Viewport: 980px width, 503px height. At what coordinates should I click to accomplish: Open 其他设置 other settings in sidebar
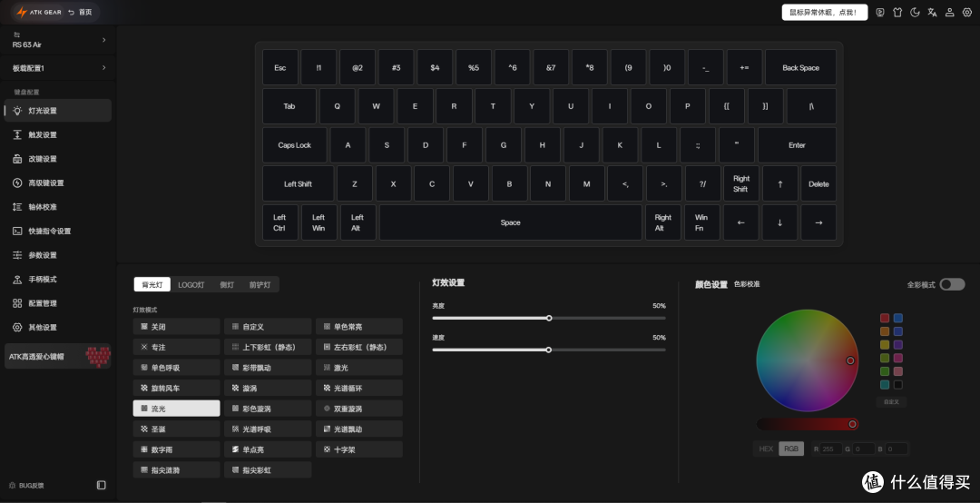pos(58,327)
